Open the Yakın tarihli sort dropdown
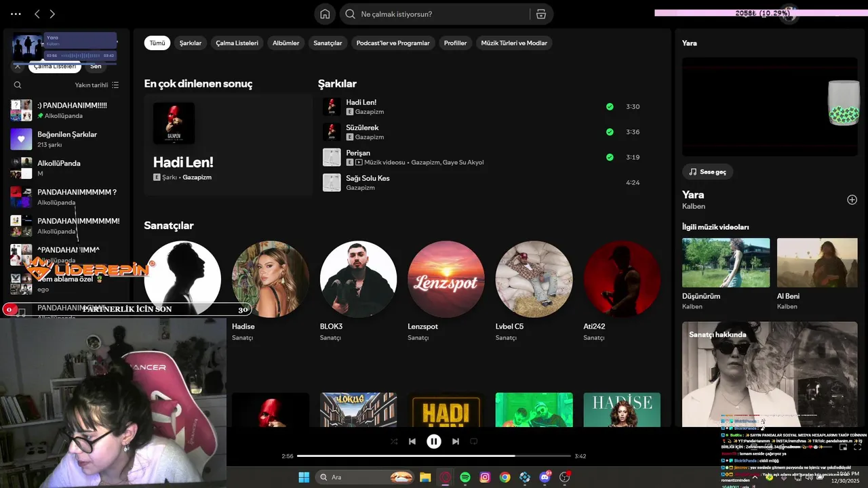868x488 pixels. click(97, 85)
